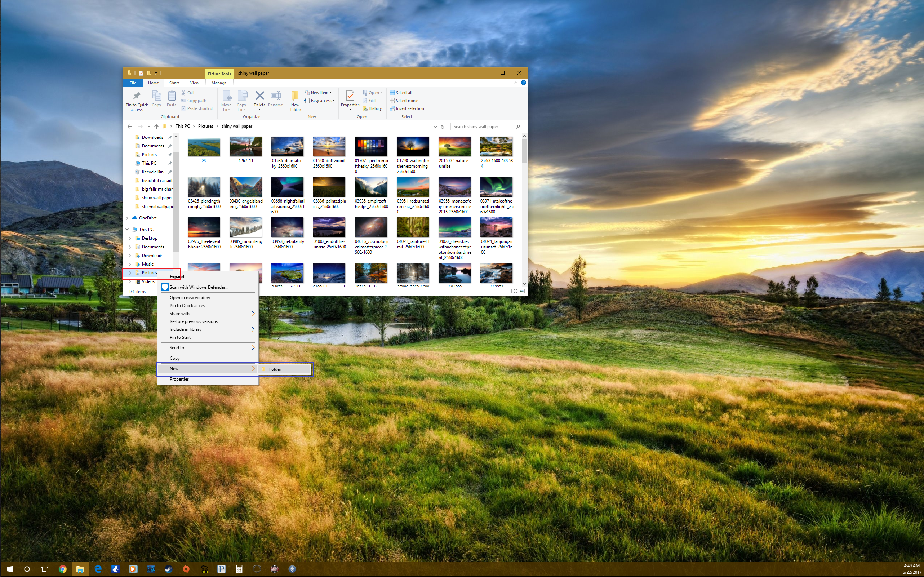The width and height of the screenshot is (924, 577).
Task: Click the Refresh icon beside address bar
Action: [443, 126]
